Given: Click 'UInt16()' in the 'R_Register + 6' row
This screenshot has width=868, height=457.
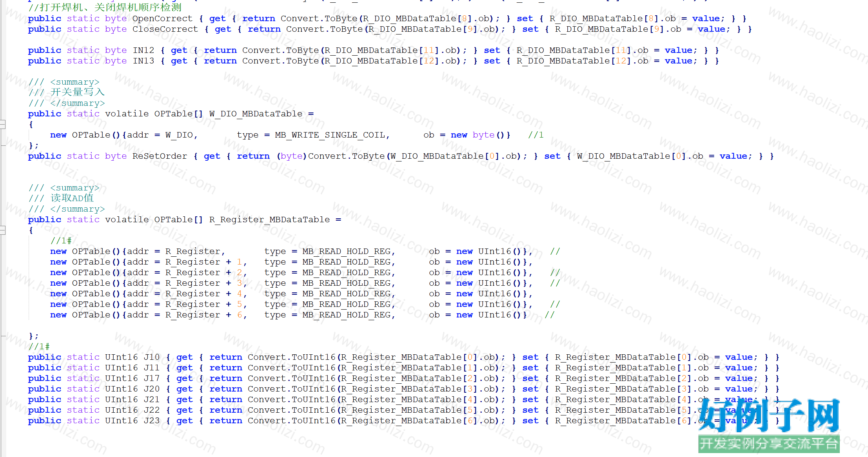Looking at the screenshot, I should pyautogui.click(x=499, y=315).
